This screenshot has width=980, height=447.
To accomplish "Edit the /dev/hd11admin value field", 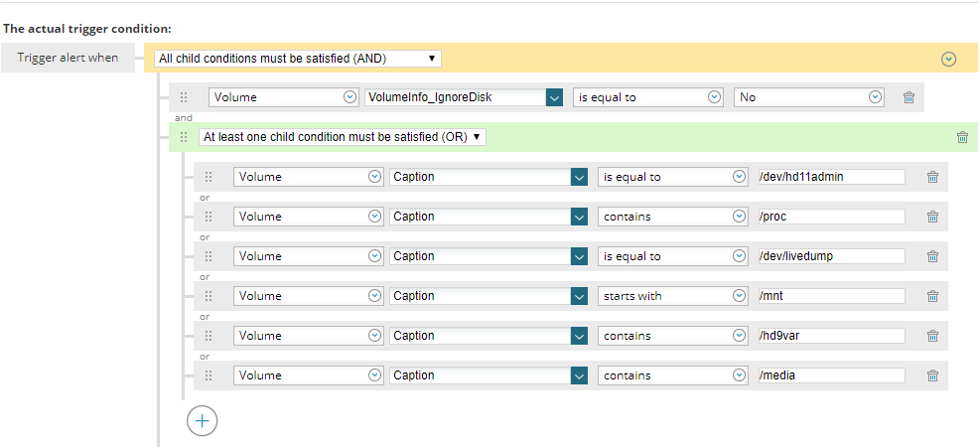I will 830,177.
